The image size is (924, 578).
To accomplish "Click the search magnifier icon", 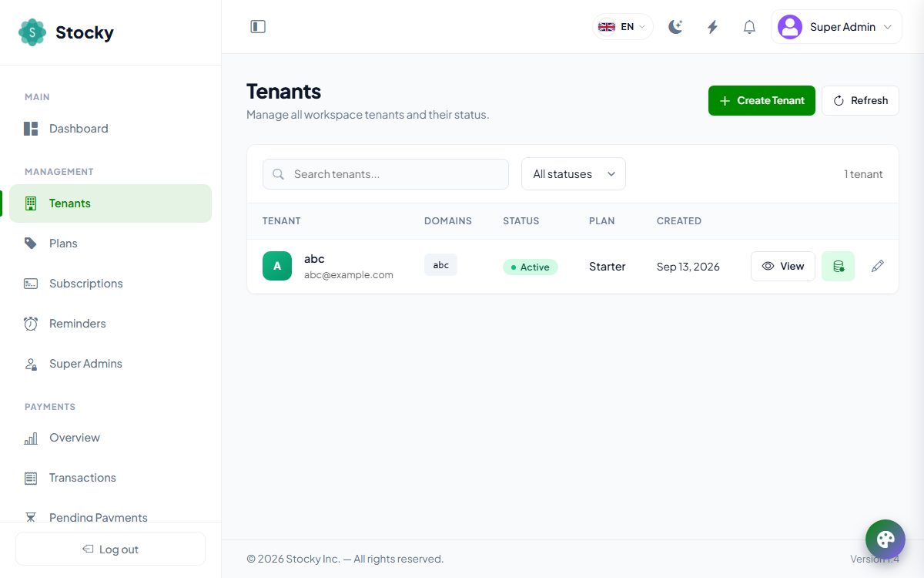I will pos(279,174).
